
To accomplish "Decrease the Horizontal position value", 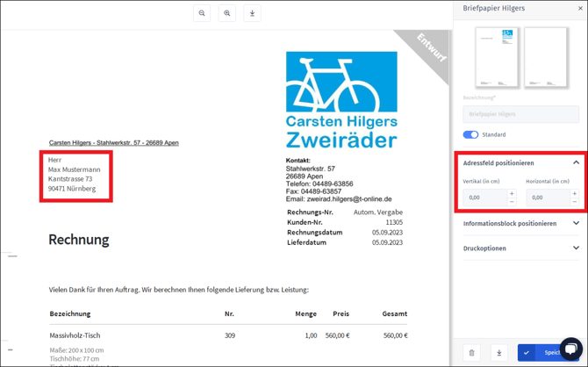I will coord(575,202).
